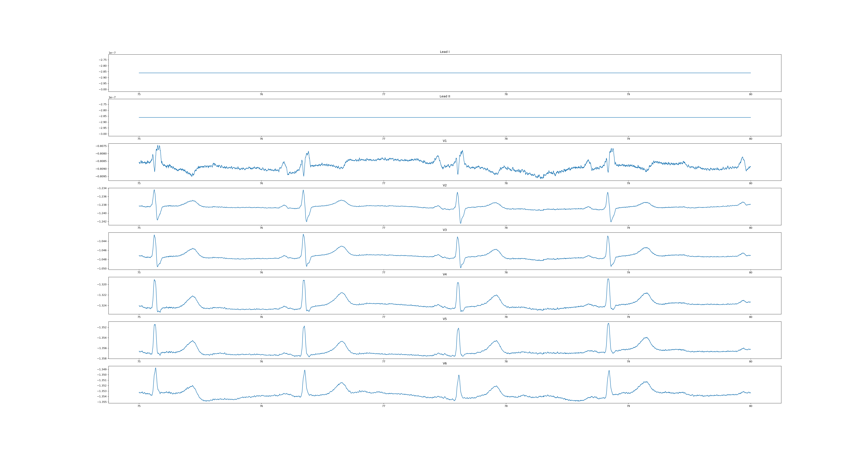
Task: Click the first R-wave peak in V6
Action: 156,368
